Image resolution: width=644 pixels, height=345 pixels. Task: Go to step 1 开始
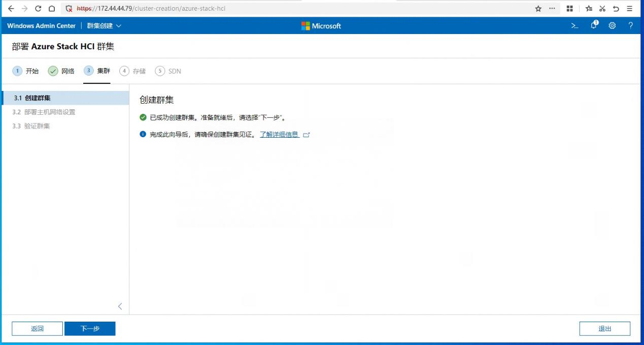coord(25,71)
